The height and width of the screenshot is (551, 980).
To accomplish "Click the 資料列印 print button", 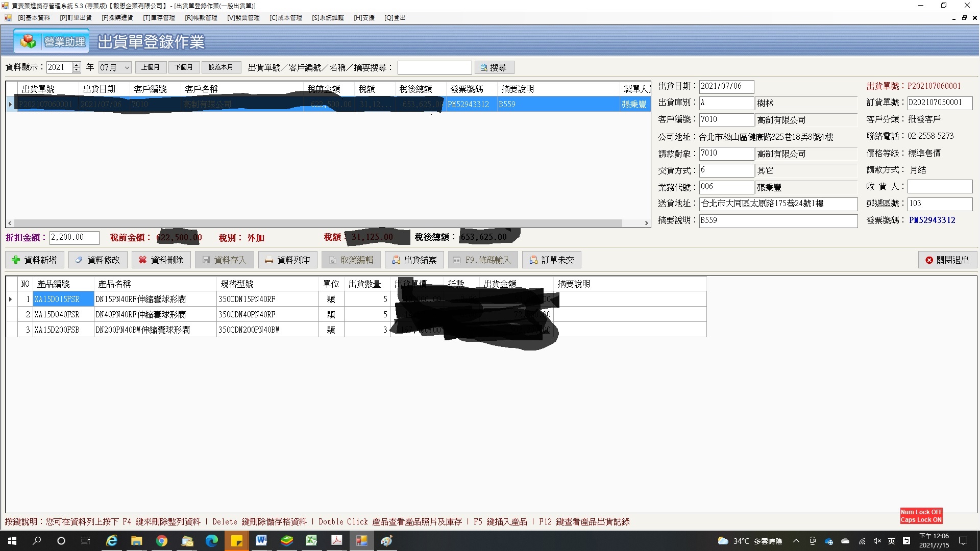I will (288, 260).
